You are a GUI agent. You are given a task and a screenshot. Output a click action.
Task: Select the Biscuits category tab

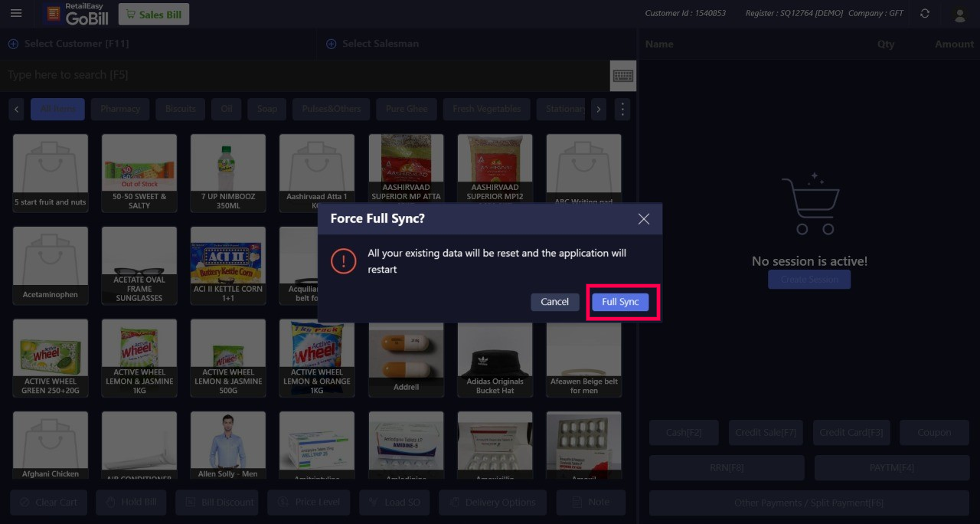click(x=181, y=109)
